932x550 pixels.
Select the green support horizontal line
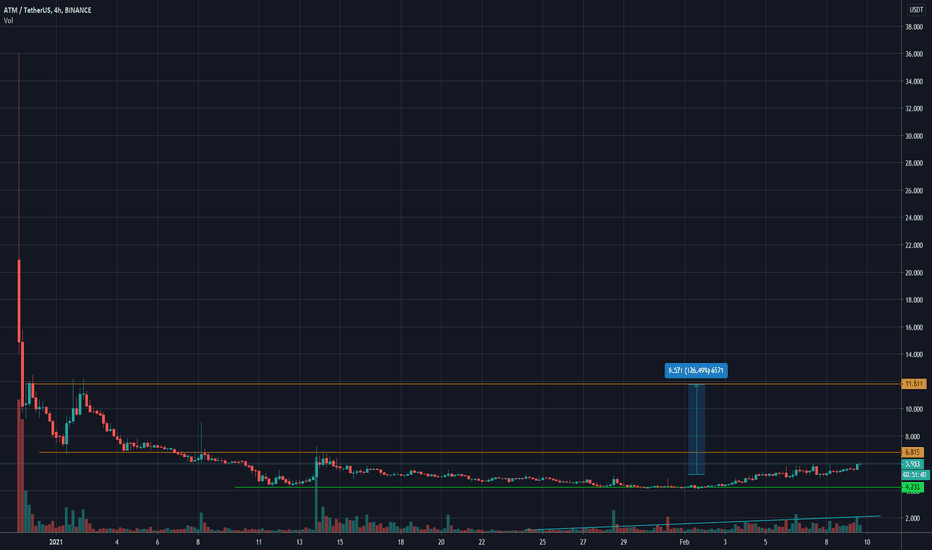coord(568,488)
